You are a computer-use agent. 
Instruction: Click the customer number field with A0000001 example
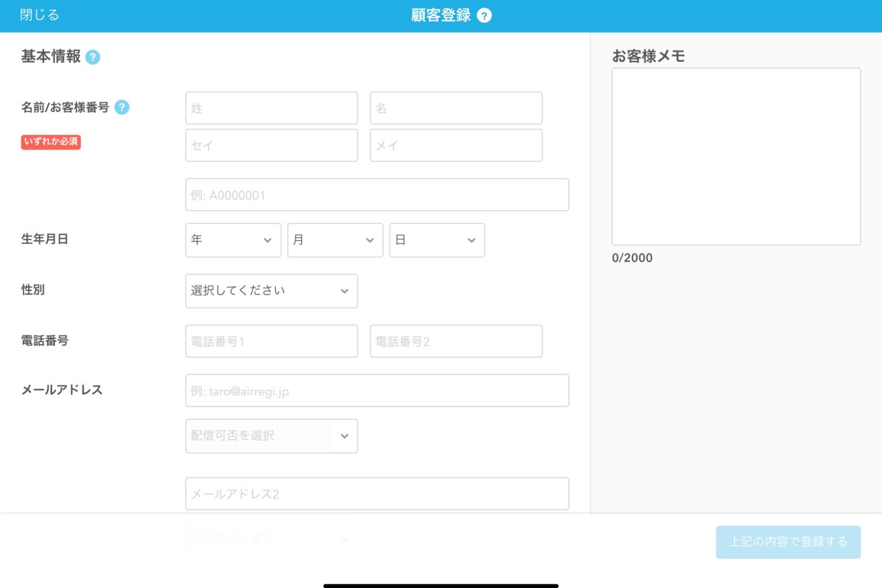tap(377, 194)
